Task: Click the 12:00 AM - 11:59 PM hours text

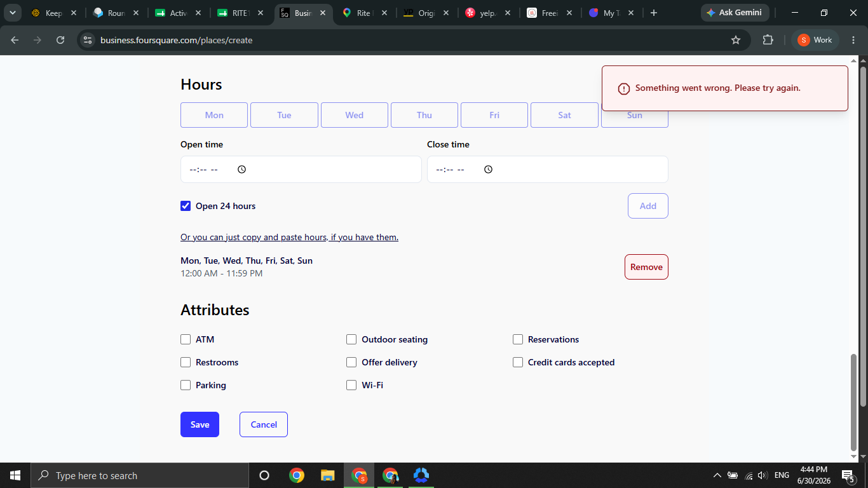Action: tap(221, 273)
